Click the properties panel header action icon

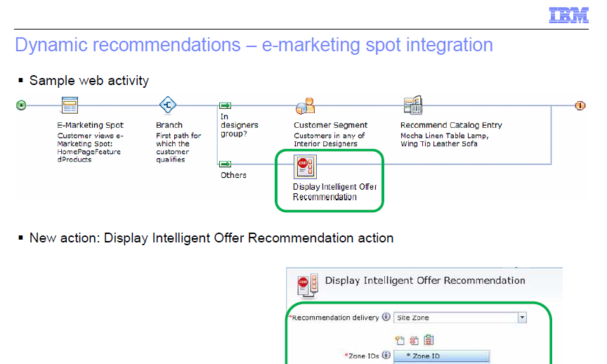pos(308,285)
